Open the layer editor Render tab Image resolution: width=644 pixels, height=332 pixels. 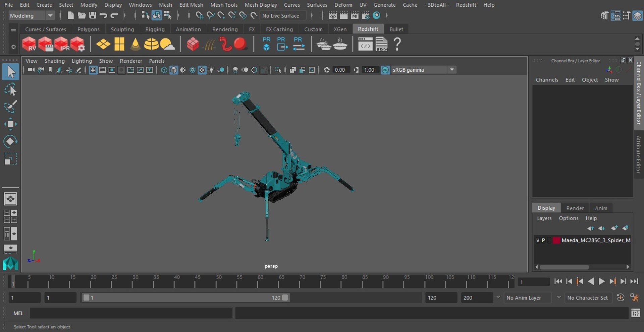tap(575, 208)
